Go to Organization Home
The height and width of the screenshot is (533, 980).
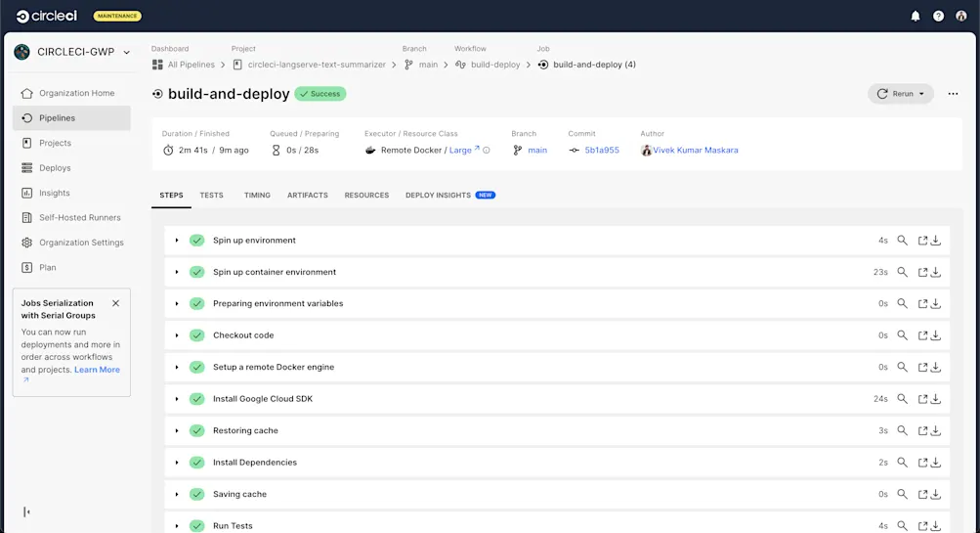coord(71,93)
